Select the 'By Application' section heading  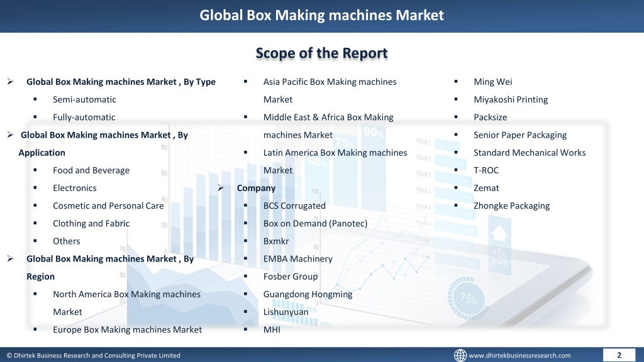[103, 144]
